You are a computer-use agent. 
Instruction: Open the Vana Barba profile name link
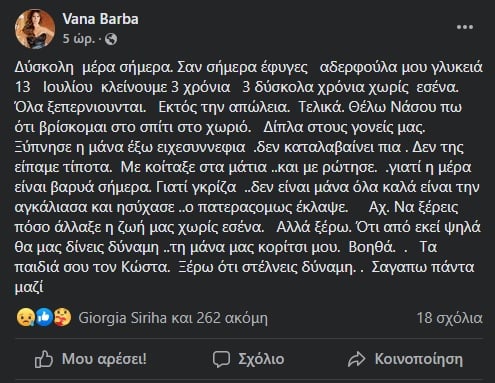click(100, 19)
